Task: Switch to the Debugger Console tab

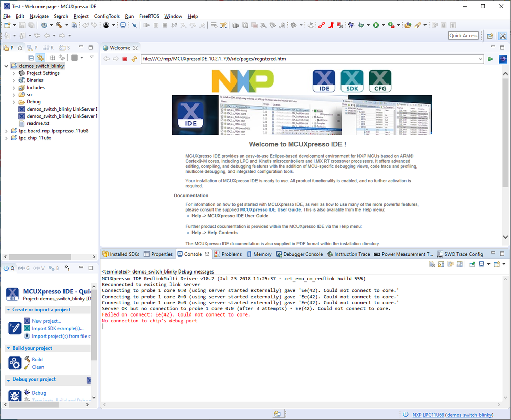Action: (300, 254)
